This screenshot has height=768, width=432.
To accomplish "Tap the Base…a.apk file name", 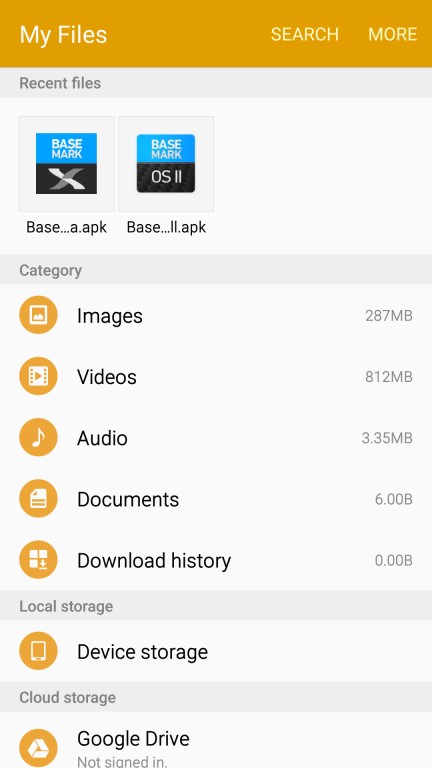I will pyautogui.click(x=67, y=227).
